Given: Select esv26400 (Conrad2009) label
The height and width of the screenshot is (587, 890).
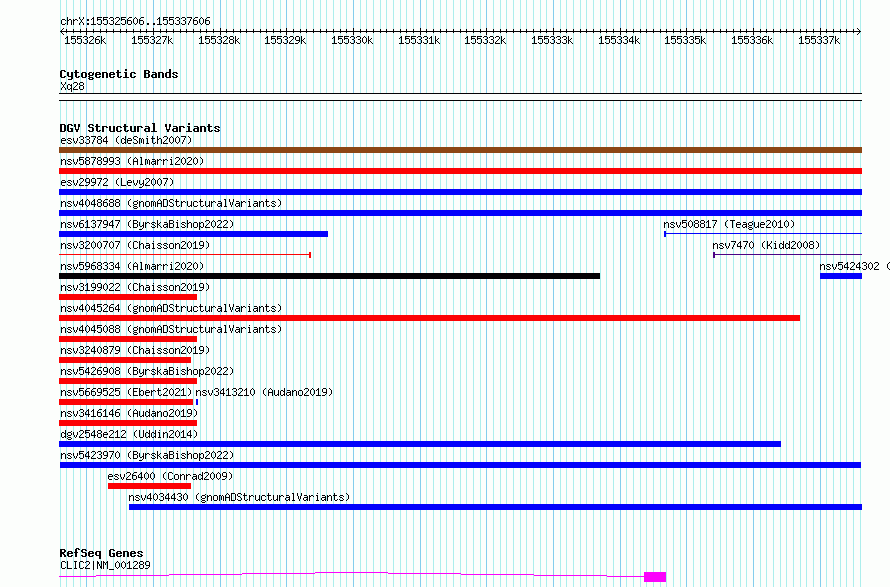Looking at the screenshot, I should [x=170, y=476].
